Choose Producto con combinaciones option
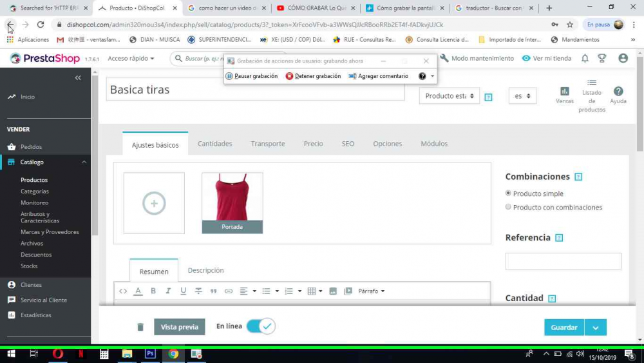Screen dimensions: 644x363 (508, 207)
